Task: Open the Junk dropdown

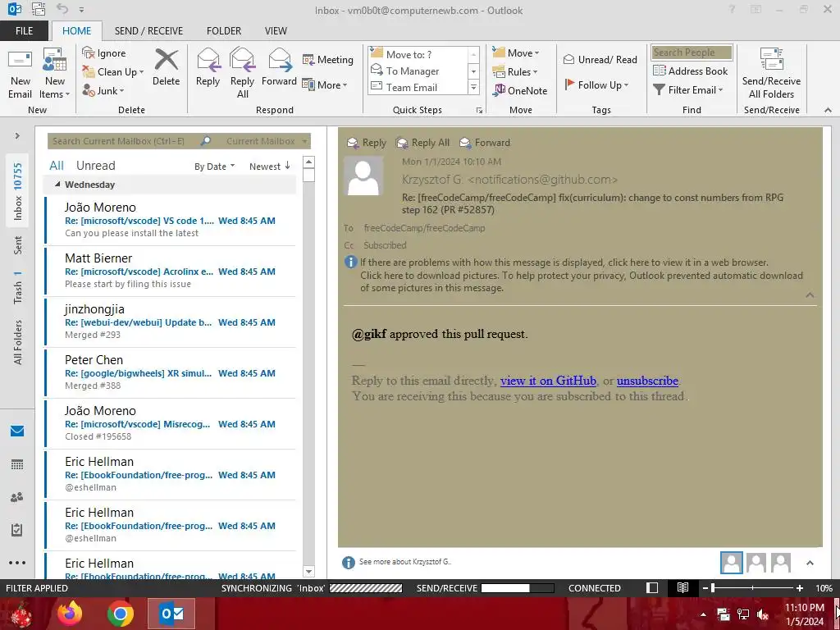Action: (103, 90)
